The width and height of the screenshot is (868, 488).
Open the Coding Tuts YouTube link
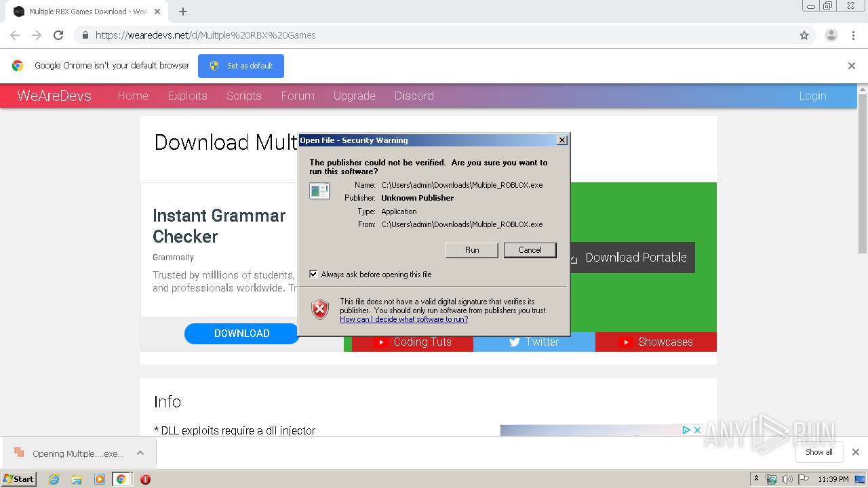click(x=412, y=342)
